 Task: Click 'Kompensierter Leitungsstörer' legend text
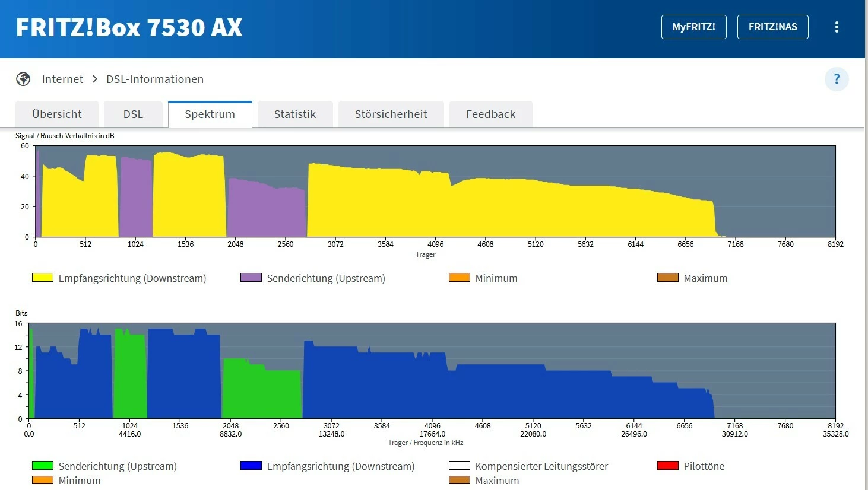tap(542, 466)
